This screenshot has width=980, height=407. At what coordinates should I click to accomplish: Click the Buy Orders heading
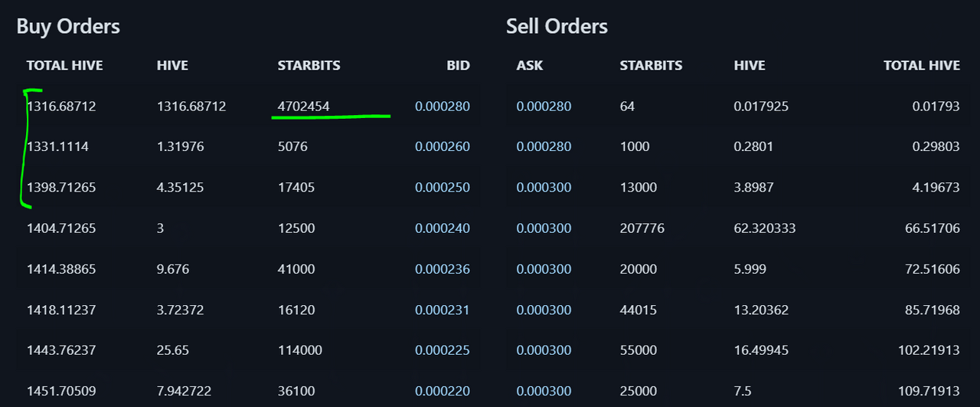point(68,27)
